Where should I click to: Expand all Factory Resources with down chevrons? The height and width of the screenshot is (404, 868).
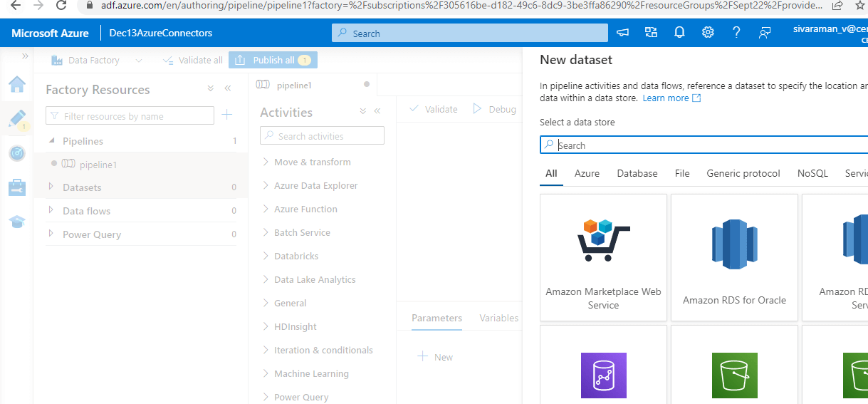pyautogui.click(x=211, y=89)
